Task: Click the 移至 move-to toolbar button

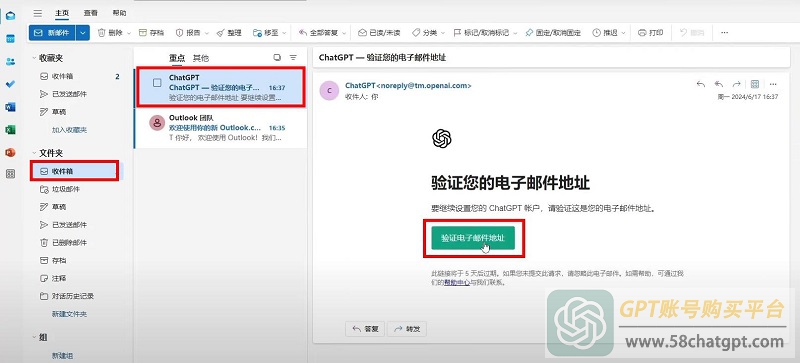Action: [266, 33]
